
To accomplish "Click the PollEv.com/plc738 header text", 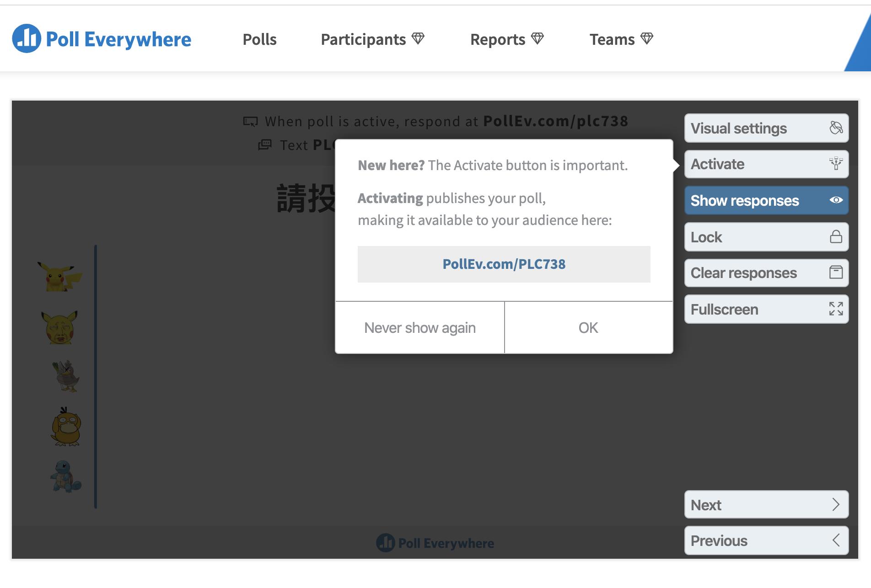I will point(556,121).
